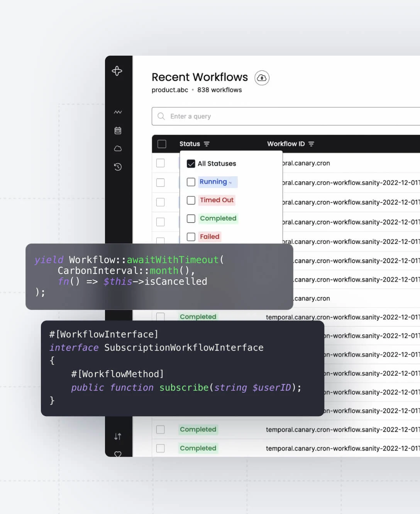
Task: Open the Status column filter
Action: (x=207, y=144)
